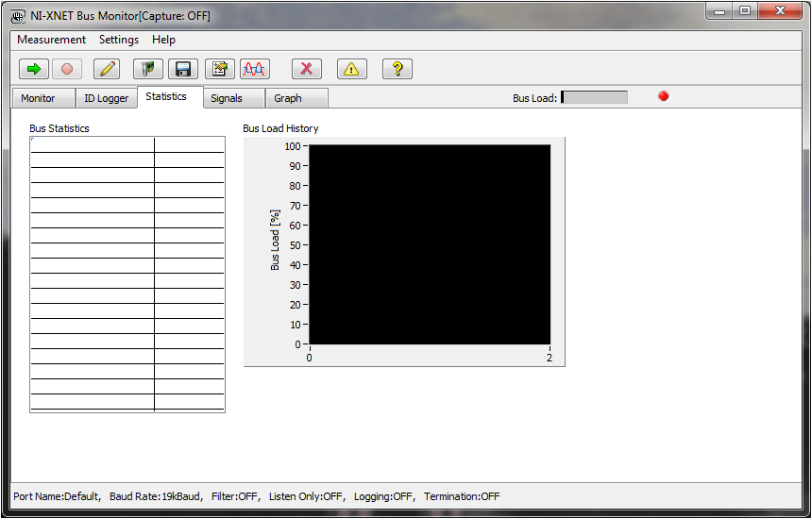
Task: Open the pencil edit tool
Action: click(x=107, y=69)
